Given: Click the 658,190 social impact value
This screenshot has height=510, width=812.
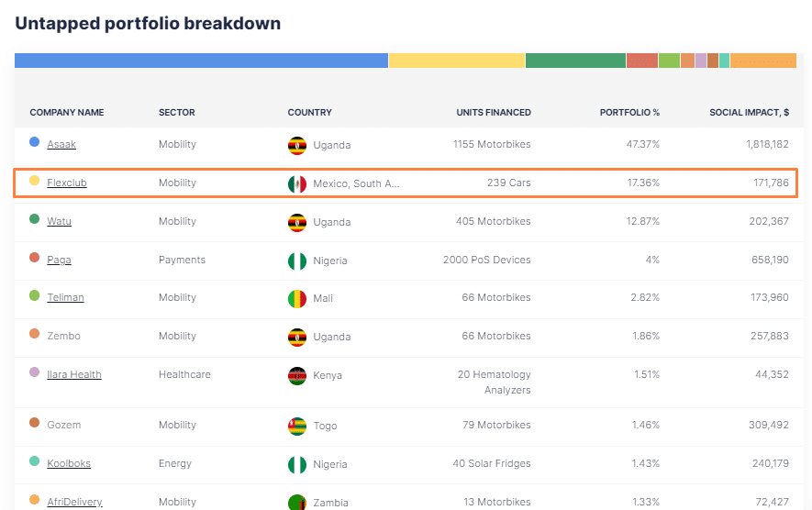Looking at the screenshot, I should point(770,260).
